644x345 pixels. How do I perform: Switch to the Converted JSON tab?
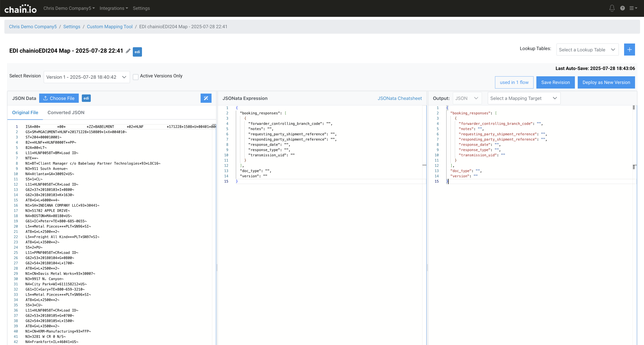pos(66,112)
